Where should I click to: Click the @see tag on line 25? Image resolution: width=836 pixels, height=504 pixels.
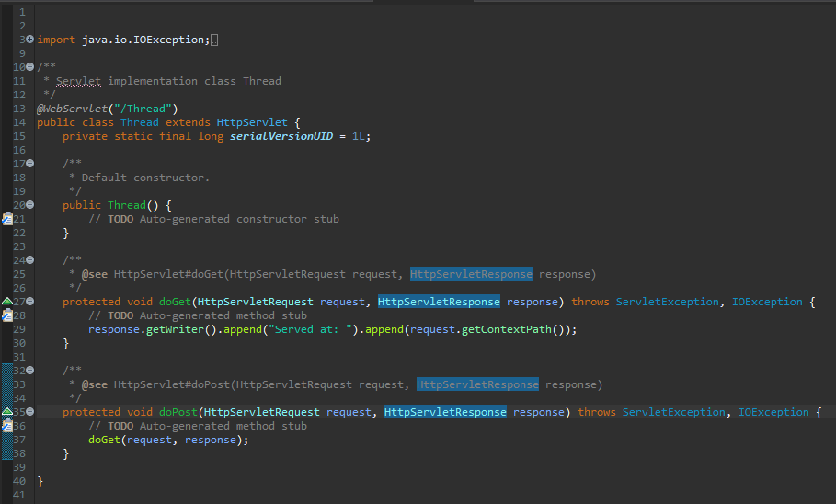[95, 274]
